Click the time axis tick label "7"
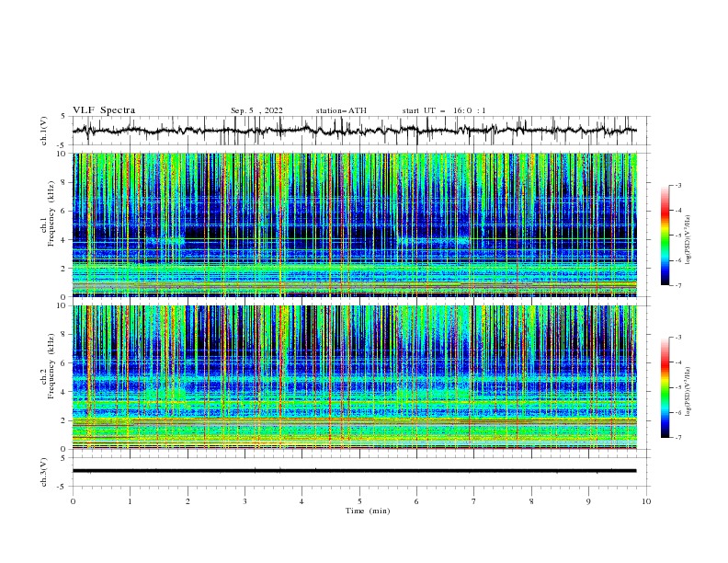Viewport: 728px width, 563px height. 474,501
